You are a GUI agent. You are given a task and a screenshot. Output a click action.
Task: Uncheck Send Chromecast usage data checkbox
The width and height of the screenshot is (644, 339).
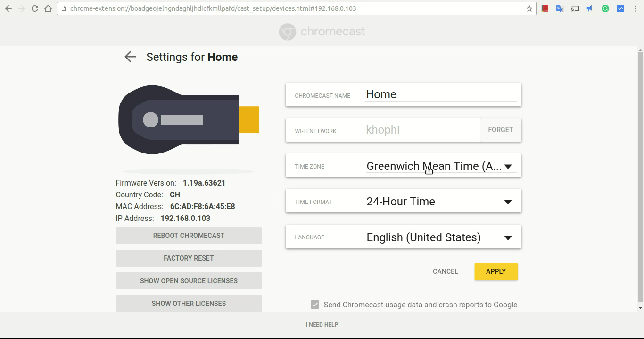(x=315, y=305)
